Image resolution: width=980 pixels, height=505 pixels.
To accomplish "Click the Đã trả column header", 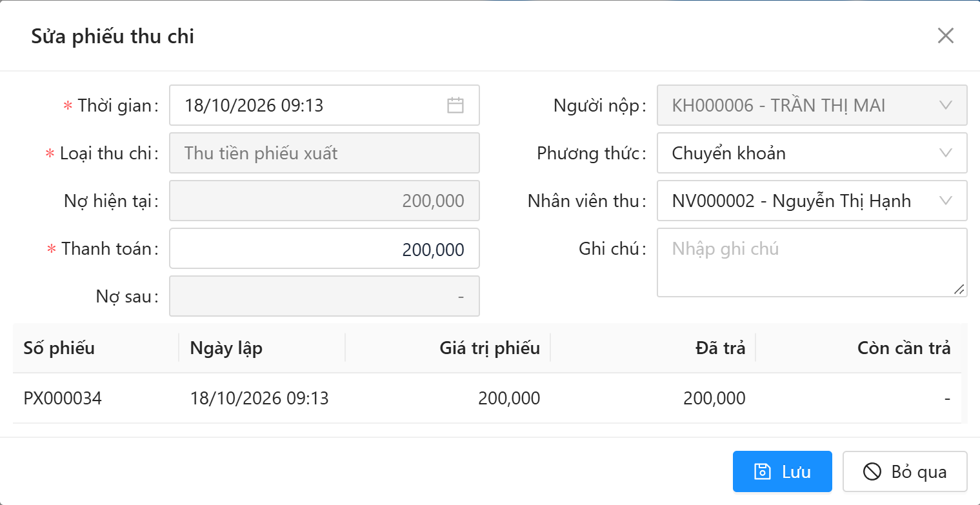I will [653, 348].
